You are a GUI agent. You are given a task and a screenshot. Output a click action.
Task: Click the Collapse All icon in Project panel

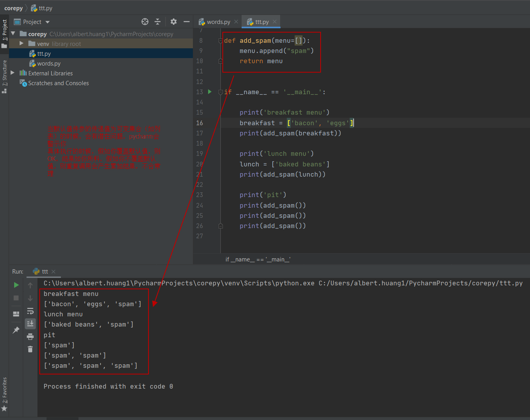pyautogui.click(x=158, y=22)
